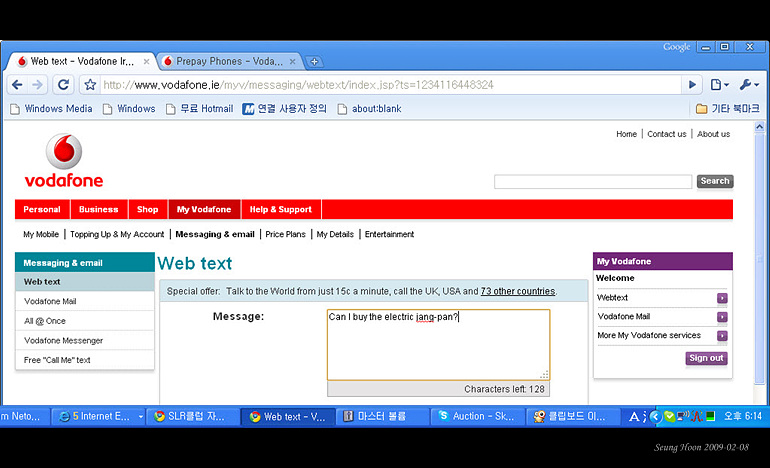Select the My Vodafone menu tab
This screenshot has width=770, height=468.
(x=204, y=209)
